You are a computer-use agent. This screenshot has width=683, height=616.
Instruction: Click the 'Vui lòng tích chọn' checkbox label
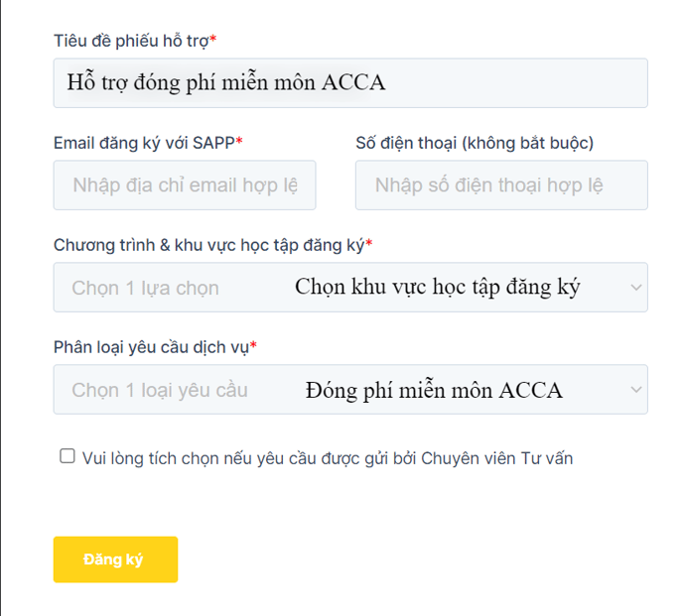pyautogui.click(x=328, y=458)
